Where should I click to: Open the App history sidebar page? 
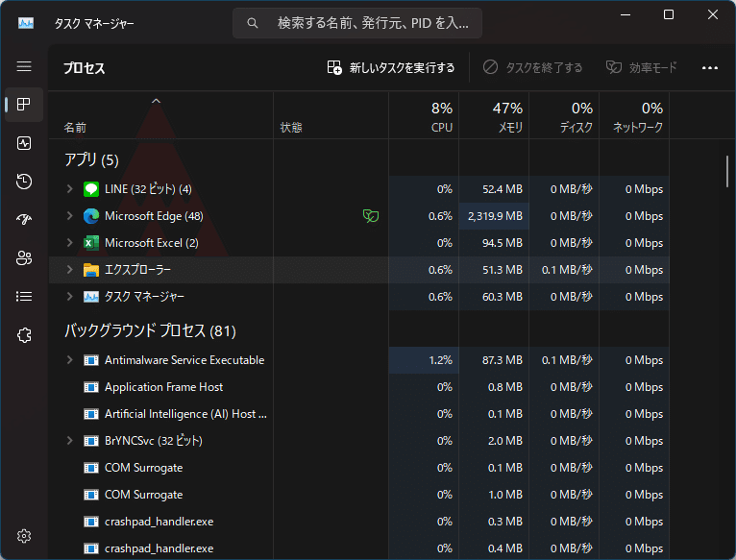pyautogui.click(x=24, y=182)
